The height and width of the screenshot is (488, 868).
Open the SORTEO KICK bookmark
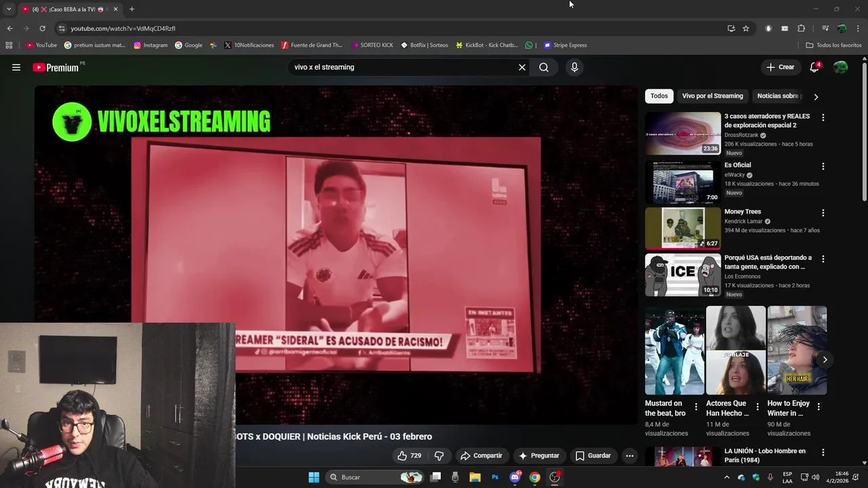pyautogui.click(x=372, y=45)
